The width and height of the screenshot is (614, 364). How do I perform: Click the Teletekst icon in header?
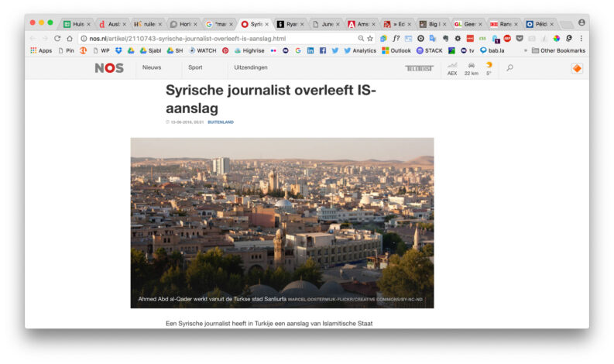click(419, 68)
